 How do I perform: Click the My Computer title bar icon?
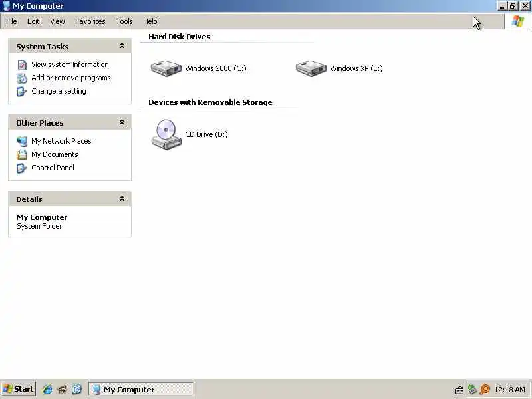tap(7, 6)
